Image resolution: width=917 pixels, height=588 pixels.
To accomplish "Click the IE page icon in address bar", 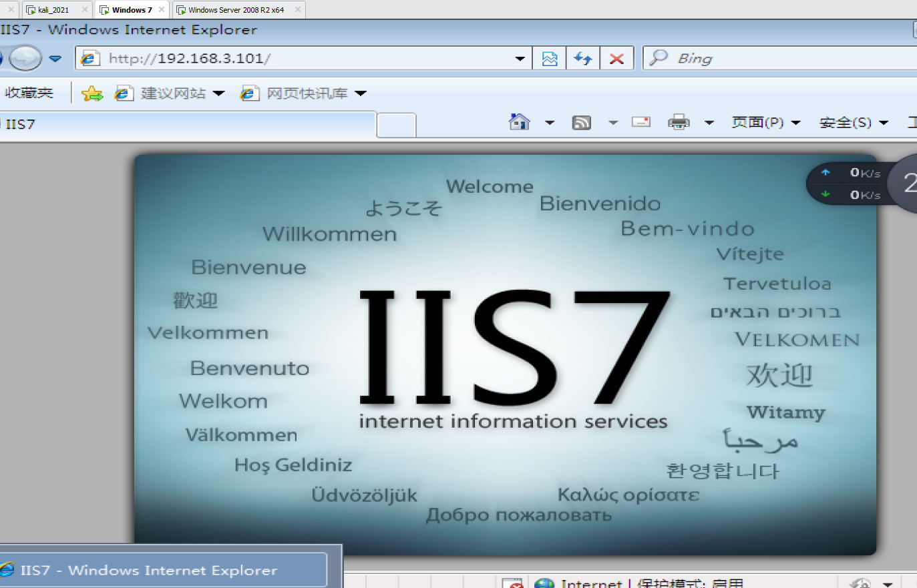I will point(89,59).
